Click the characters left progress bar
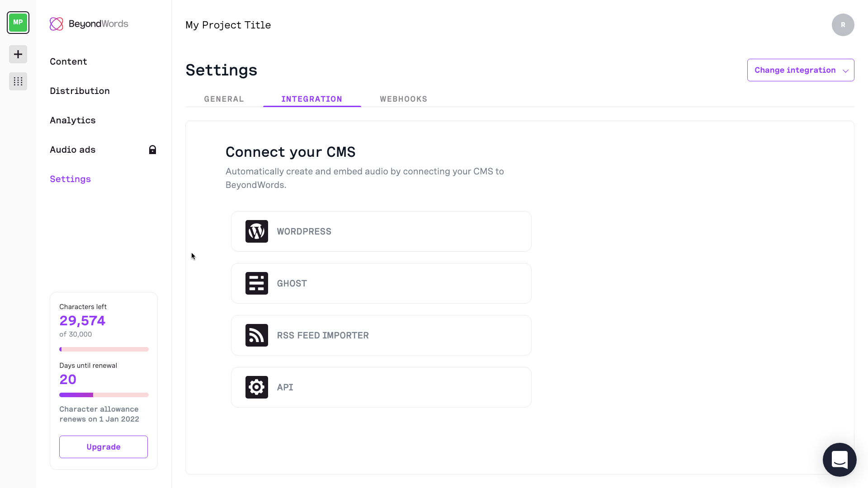Viewport: 868px width, 488px height. 104,349
